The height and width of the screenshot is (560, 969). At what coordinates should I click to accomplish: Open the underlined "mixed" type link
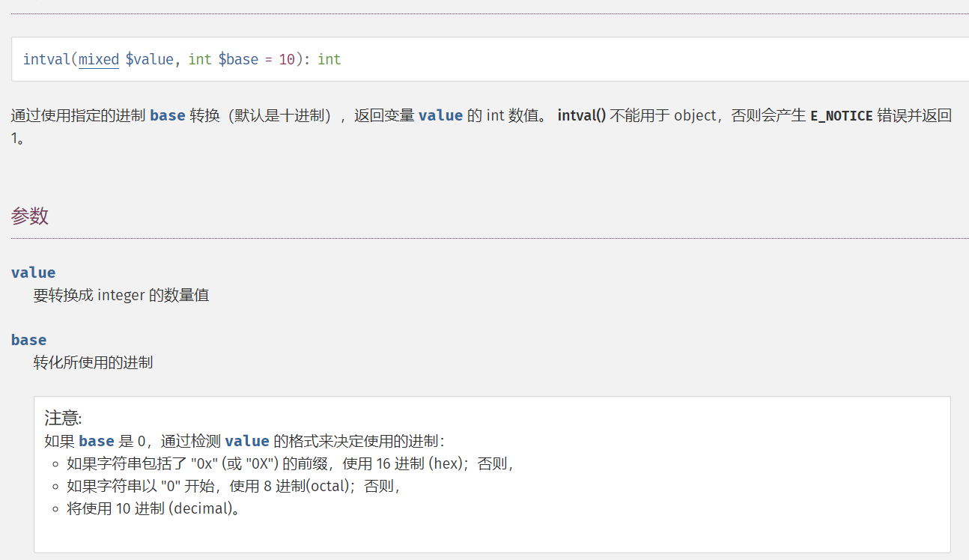(99, 59)
